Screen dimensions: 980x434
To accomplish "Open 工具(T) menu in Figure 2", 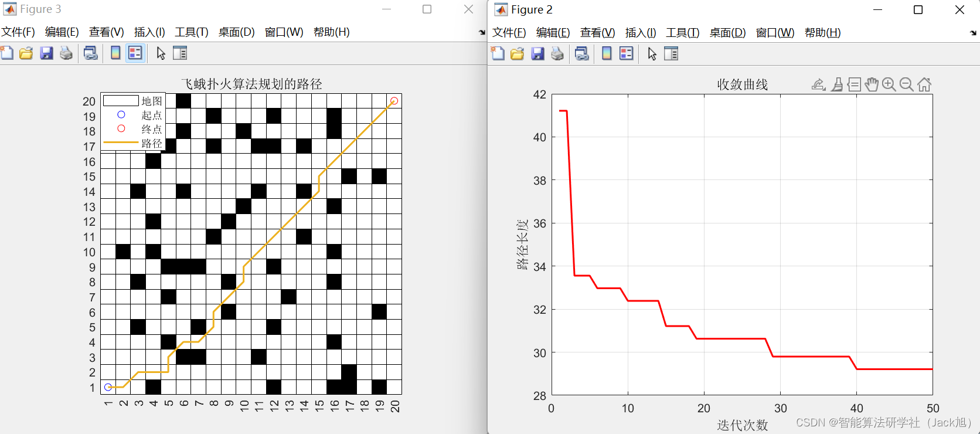I will point(683,32).
